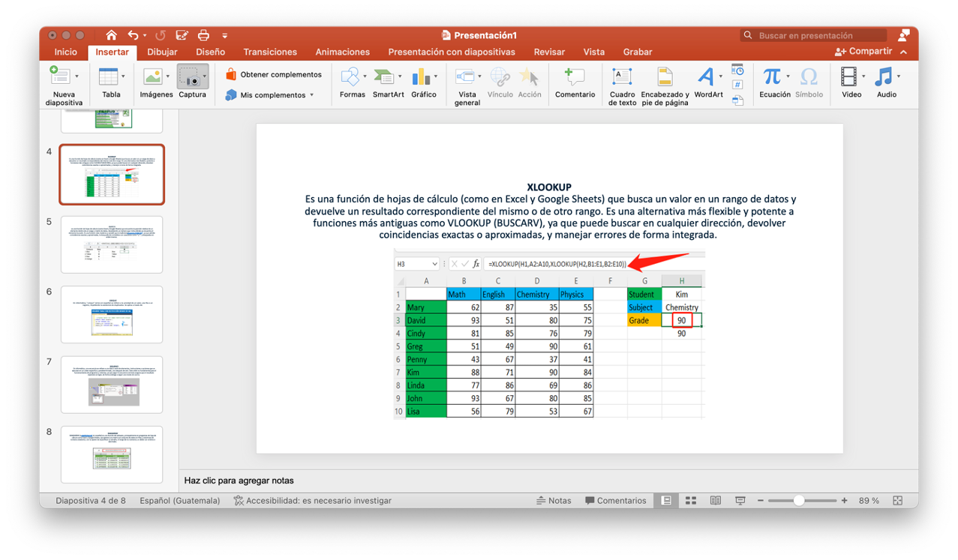The width and height of the screenshot is (958, 560).
Task: Expand the Nueva diapositiva dropdown arrow
Action: click(x=77, y=76)
